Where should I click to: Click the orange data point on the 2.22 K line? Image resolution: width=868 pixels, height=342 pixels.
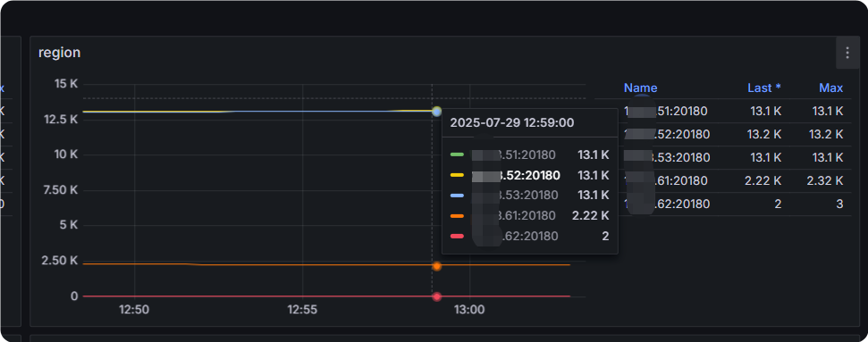437,266
